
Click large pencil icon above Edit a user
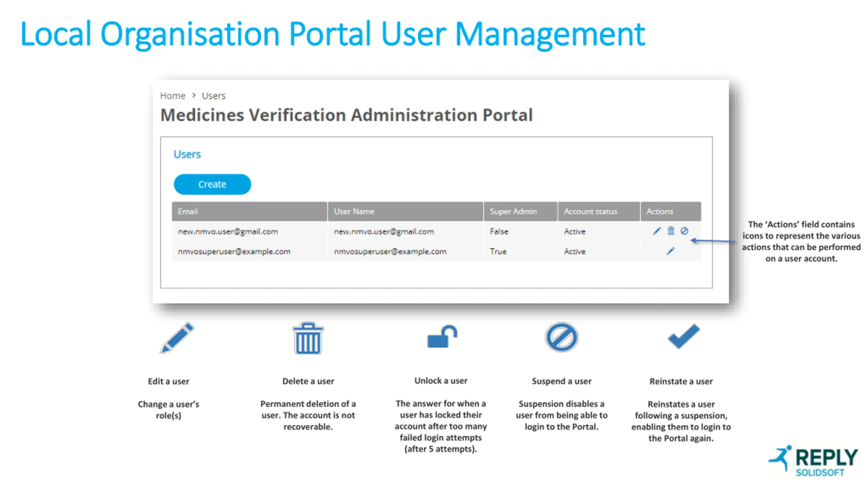point(177,338)
